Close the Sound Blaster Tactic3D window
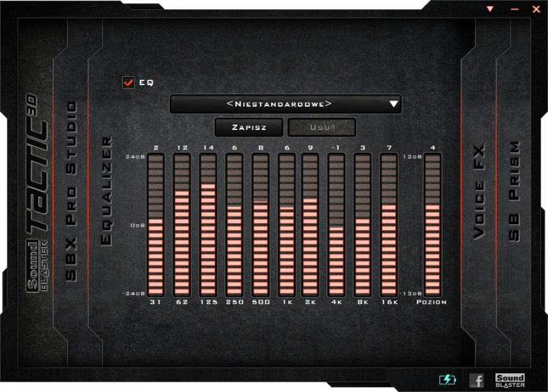 536,9
